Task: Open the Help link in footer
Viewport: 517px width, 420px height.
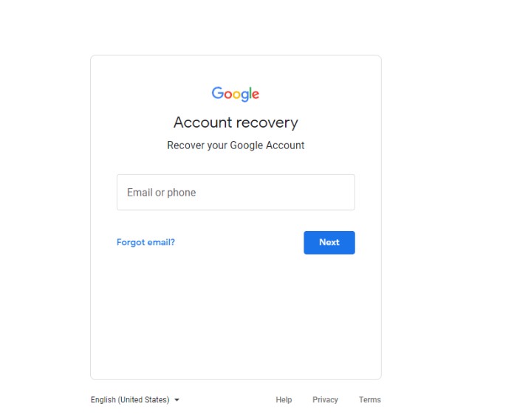Action: (x=284, y=400)
